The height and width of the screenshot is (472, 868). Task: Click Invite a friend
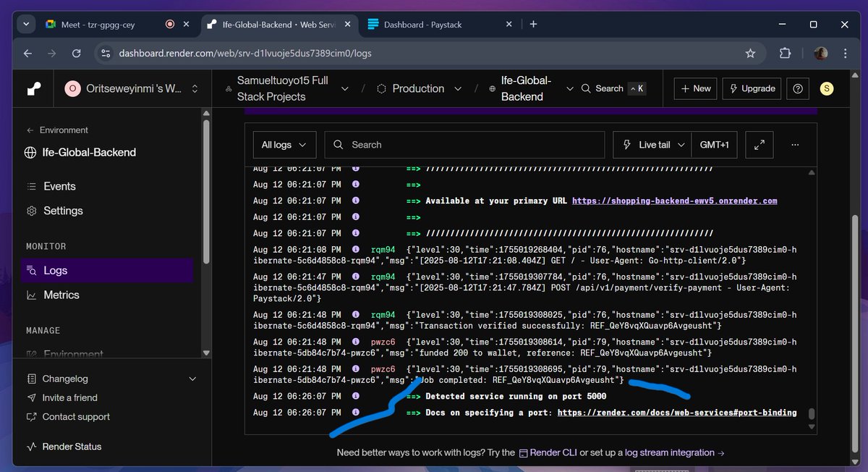(63, 397)
